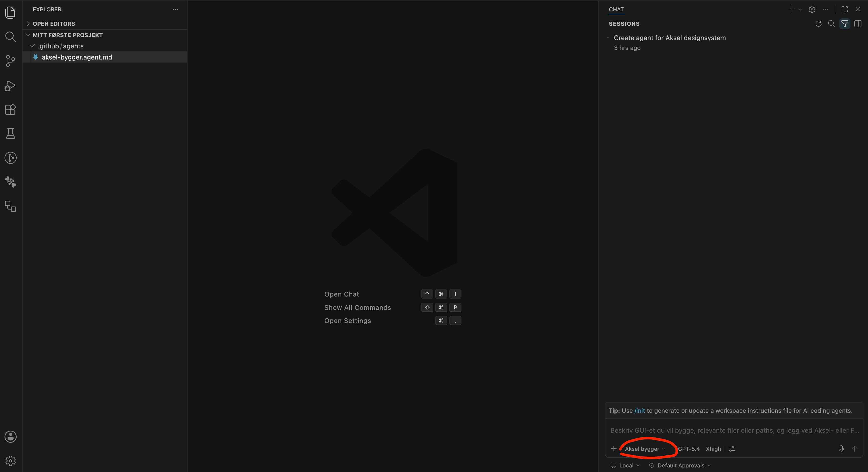The width and height of the screenshot is (868, 472).
Task: Start a new chat with plus icon
Action: pos(792,9)
